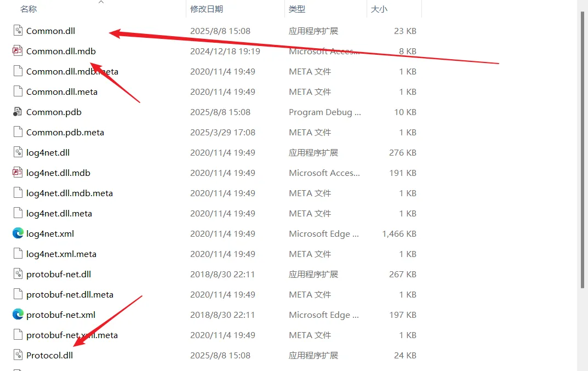This screenshot has height=371, width=588.
Task: Sort files by 大小 column header
Action: tap(379, 9)
